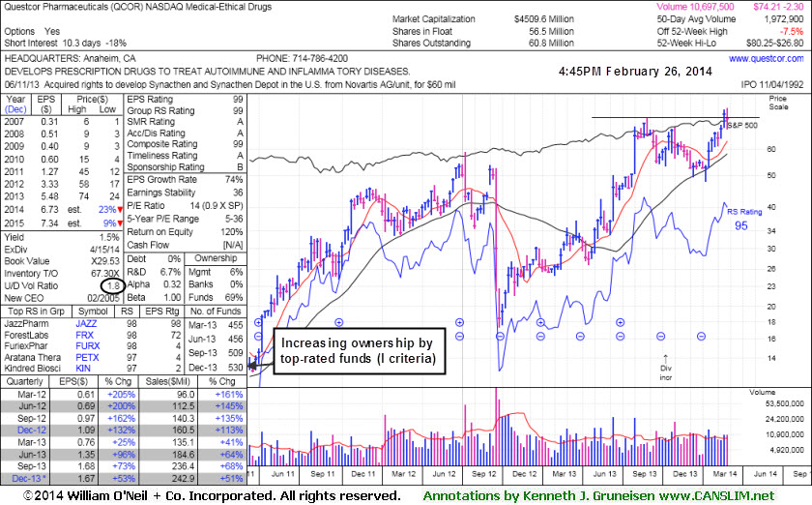Click the '242.9' sales value
The height and width of the screenshot is (505, 812).
184,478
